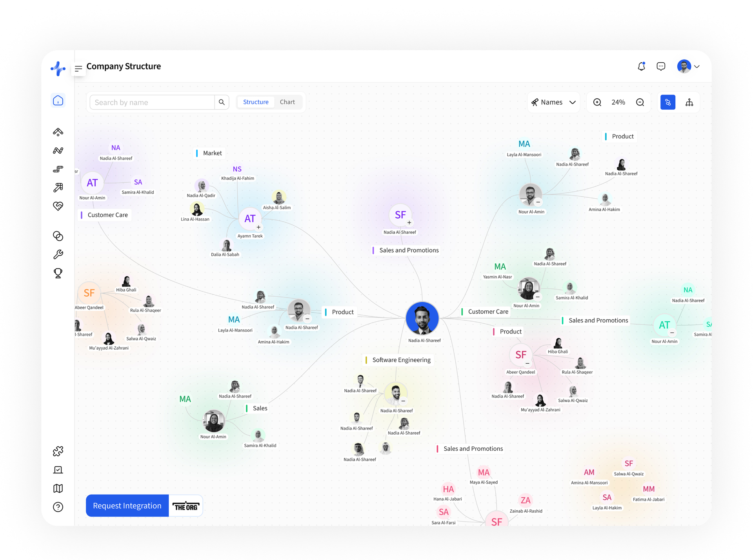The height and width of the screenshot is (560, 753).
Task: Switch to the Chart tab
Action: [x=287, y=102]
